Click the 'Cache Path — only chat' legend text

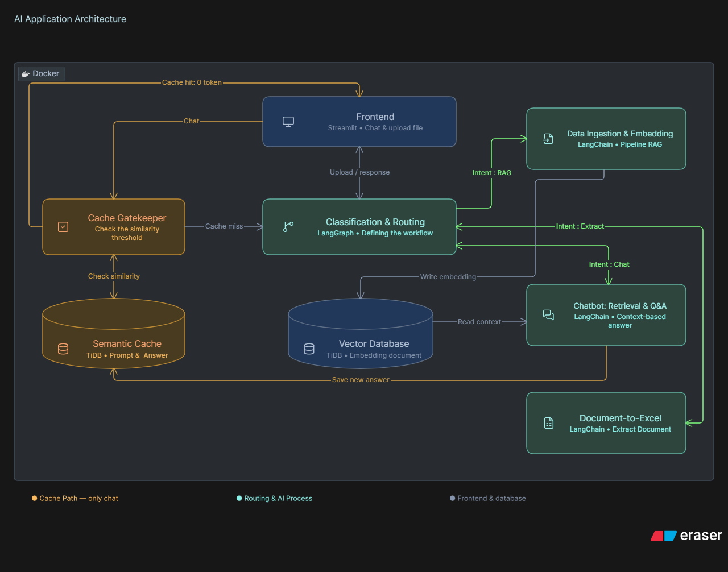[x=79, y=499]
